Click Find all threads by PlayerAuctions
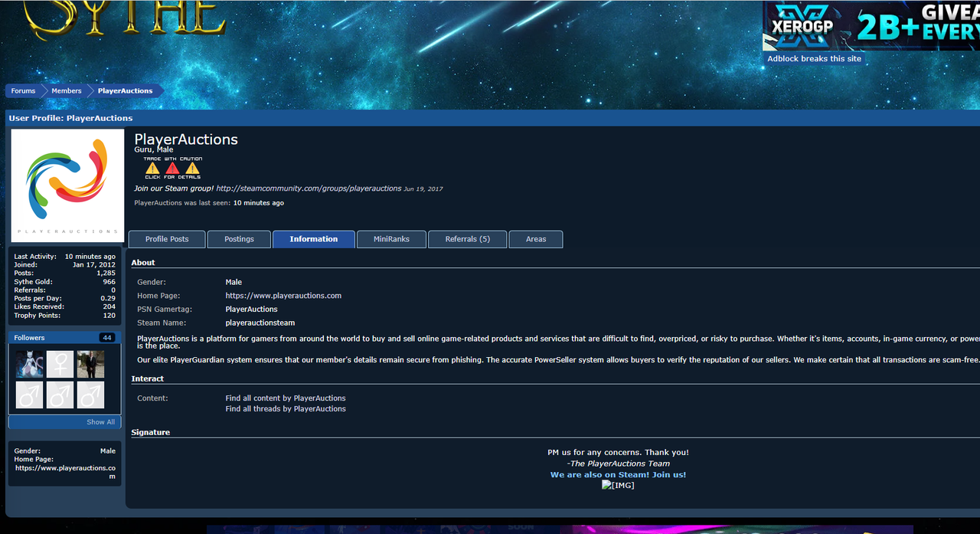980x534 pixels. (286, 409)
